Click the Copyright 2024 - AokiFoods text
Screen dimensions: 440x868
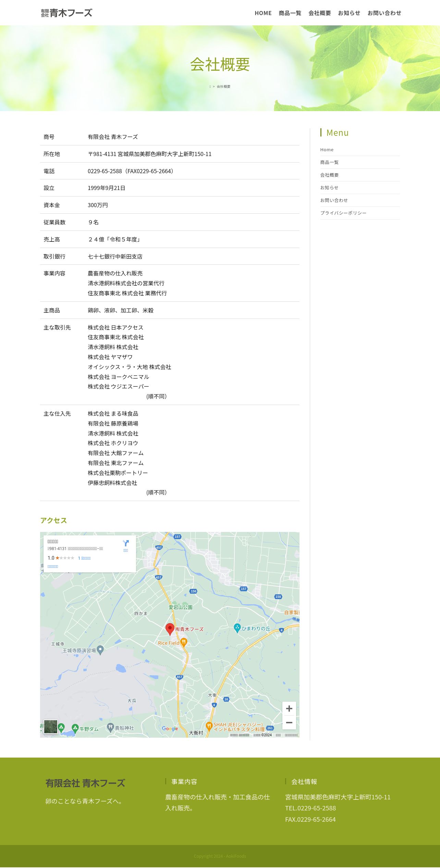[220, 856]
